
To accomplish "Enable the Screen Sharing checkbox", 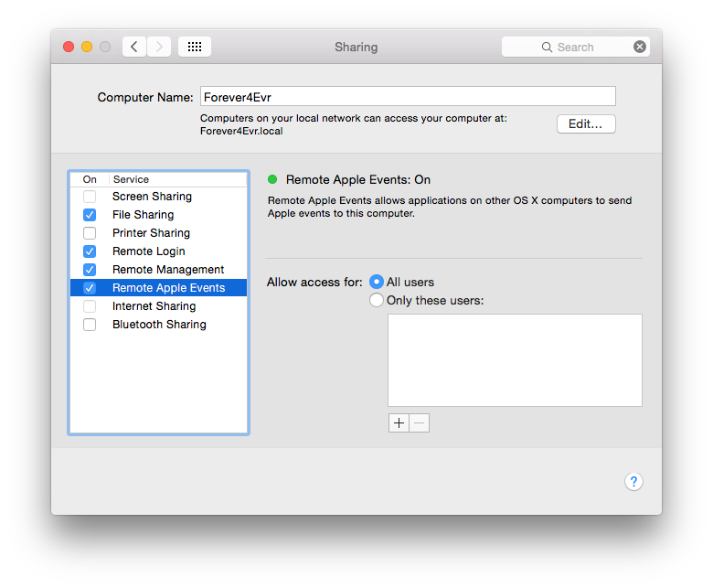I will point(90,197).
